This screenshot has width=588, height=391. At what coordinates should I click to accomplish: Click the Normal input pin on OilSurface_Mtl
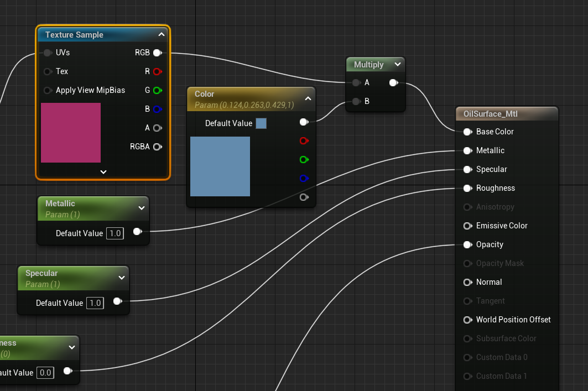click(467, 282)
